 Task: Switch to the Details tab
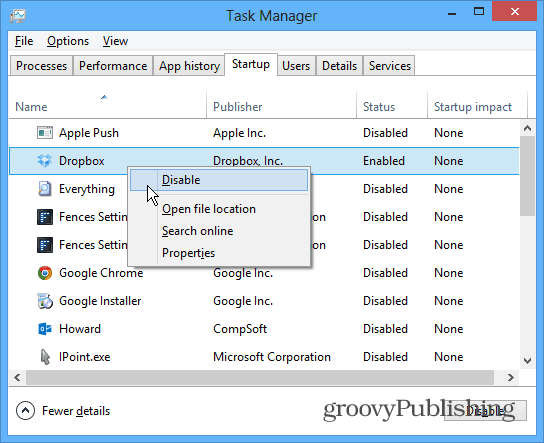click(339, 66)
